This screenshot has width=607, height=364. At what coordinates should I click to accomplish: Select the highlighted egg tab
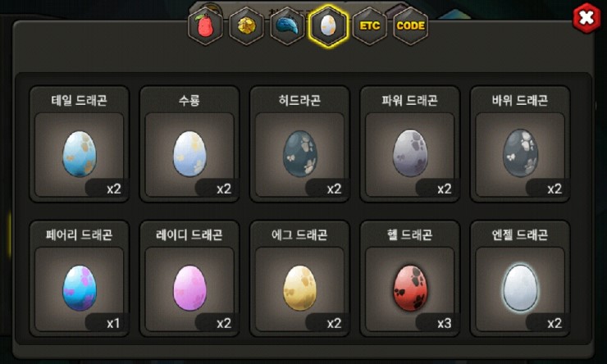(329, 26)
